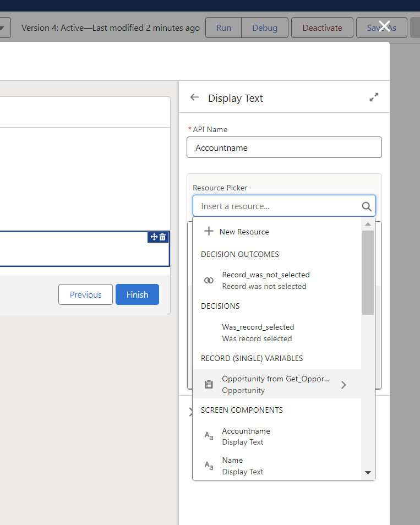420x525 pixels.
Task: Click the Display Text panel title
Action: (x=236, y=98)
